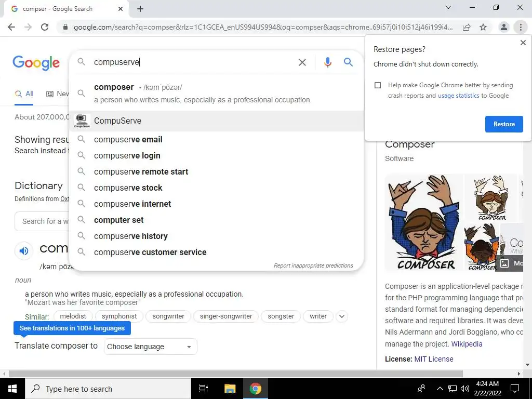Open a new tab with the plus icon
Image resolution: width=532 pixels, height=399 pixels.
140,9
